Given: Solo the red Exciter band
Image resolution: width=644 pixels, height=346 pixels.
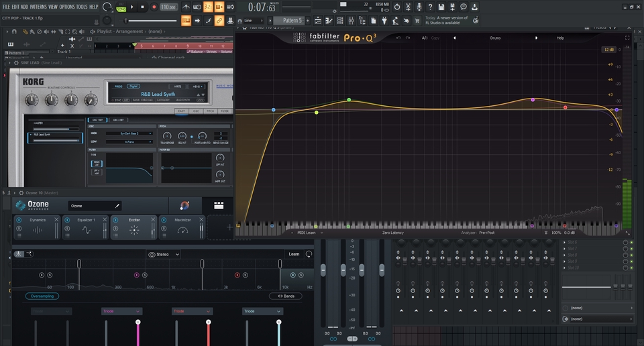Looking at the screenshot, I should click(x=246, y=275).
